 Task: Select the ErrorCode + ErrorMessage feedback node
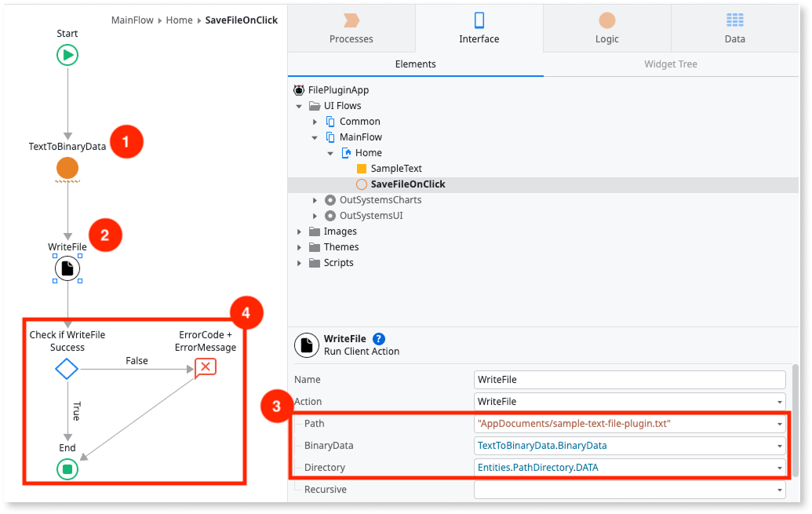205,367
